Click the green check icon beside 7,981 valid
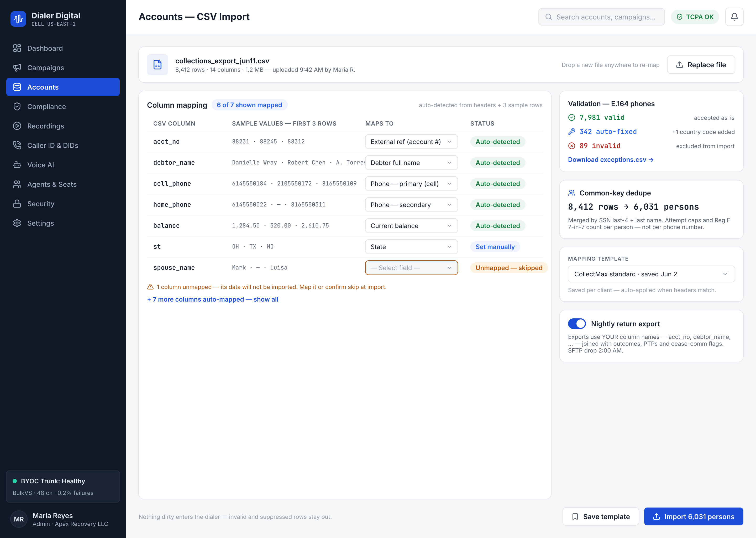756x538 pixels. click(572, 117)
